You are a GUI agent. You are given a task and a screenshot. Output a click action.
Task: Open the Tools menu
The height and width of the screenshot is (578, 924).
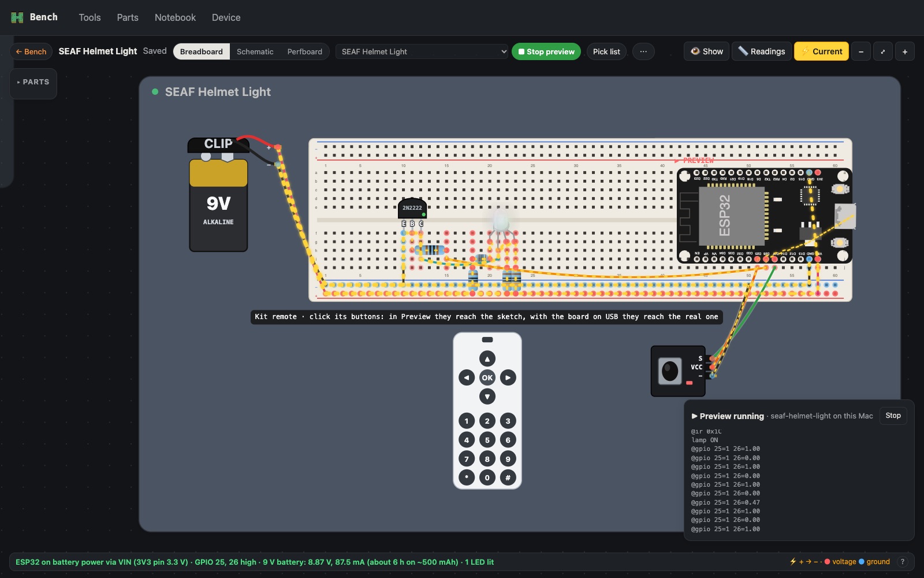coord(90,17)
